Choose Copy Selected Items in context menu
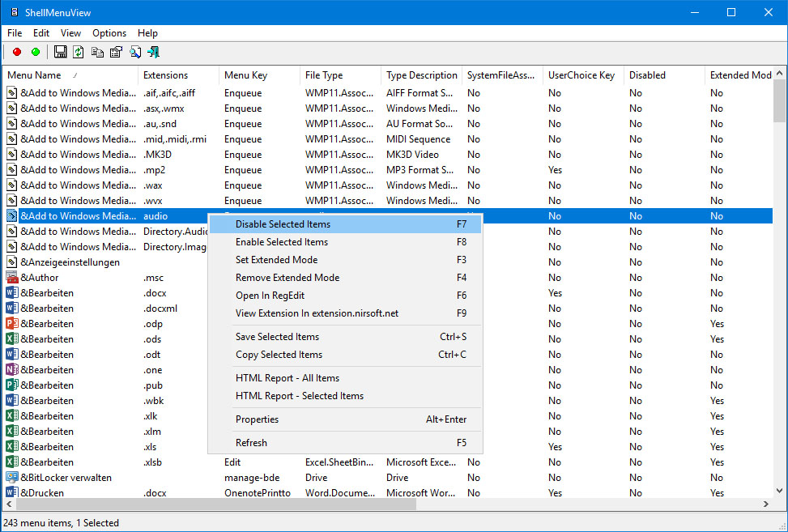The width and height of the screenshot is (788, 532). click(345, 355)
